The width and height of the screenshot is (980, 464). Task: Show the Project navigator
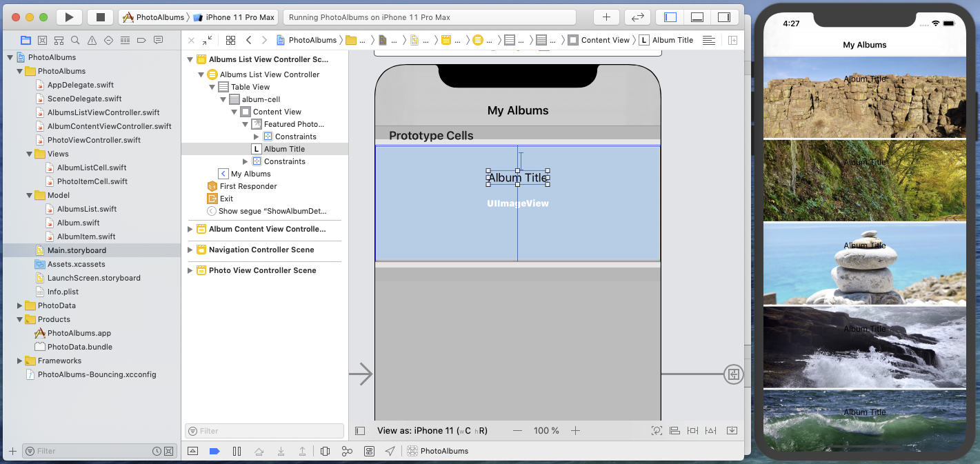[x=26, y=40]
